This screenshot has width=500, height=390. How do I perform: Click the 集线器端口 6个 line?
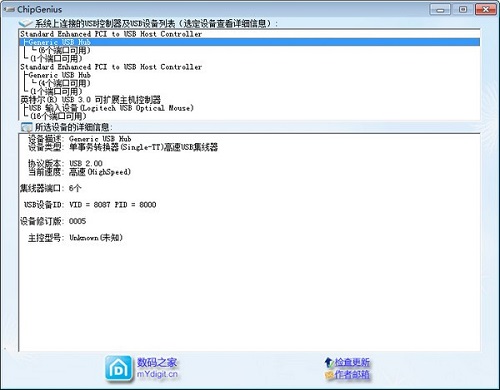tap(50, 188)
